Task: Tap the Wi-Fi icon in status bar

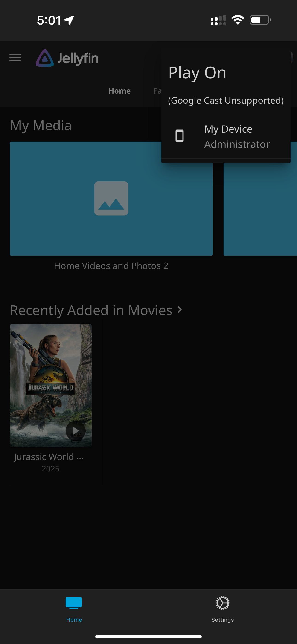Action: (238, 20)
